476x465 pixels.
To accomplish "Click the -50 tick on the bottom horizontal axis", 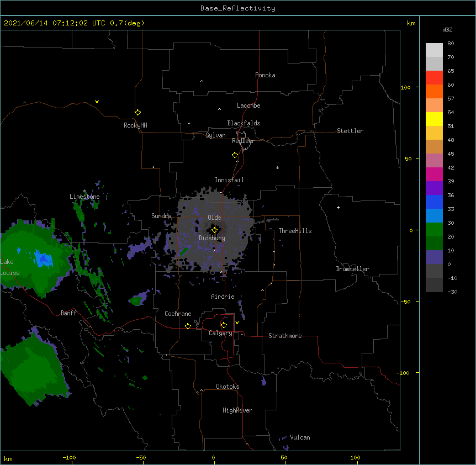I will tap(141, 457).
